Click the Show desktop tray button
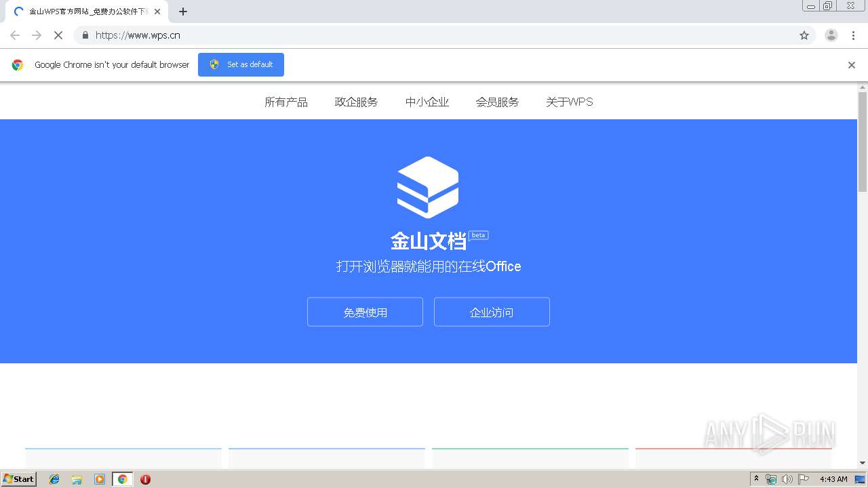868x488 pixels. pos(860,479)
